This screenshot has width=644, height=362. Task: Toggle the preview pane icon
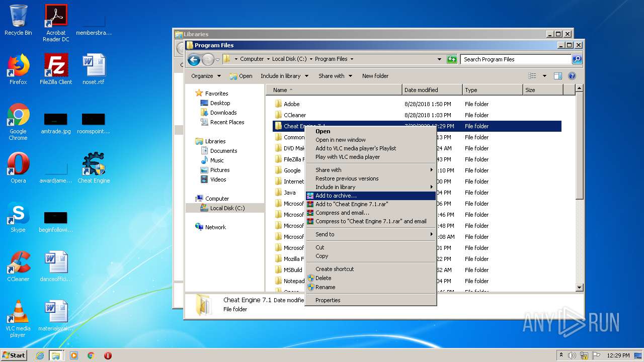(557, 76)
